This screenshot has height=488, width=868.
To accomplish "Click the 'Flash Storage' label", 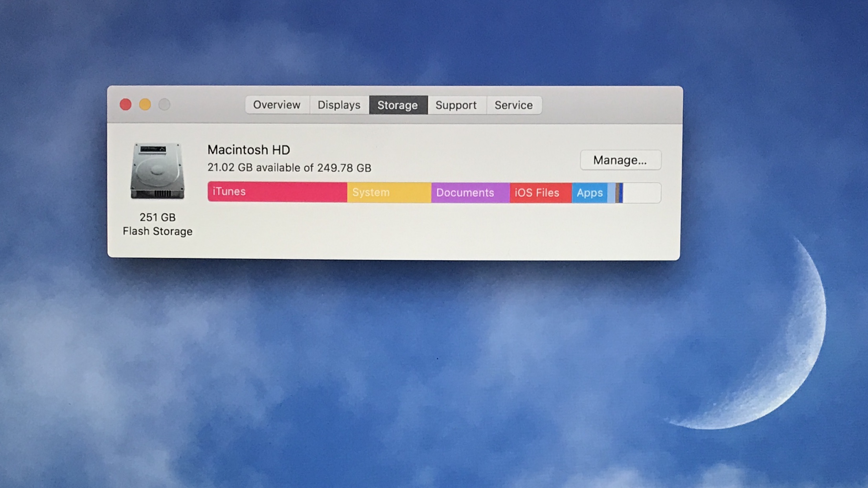I will [x=158, y=231].
